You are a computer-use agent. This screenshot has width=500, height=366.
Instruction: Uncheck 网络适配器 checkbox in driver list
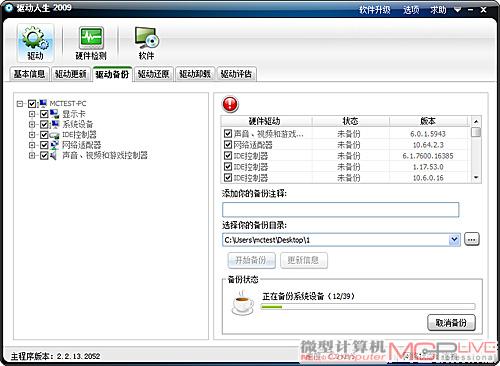[228, 145]
